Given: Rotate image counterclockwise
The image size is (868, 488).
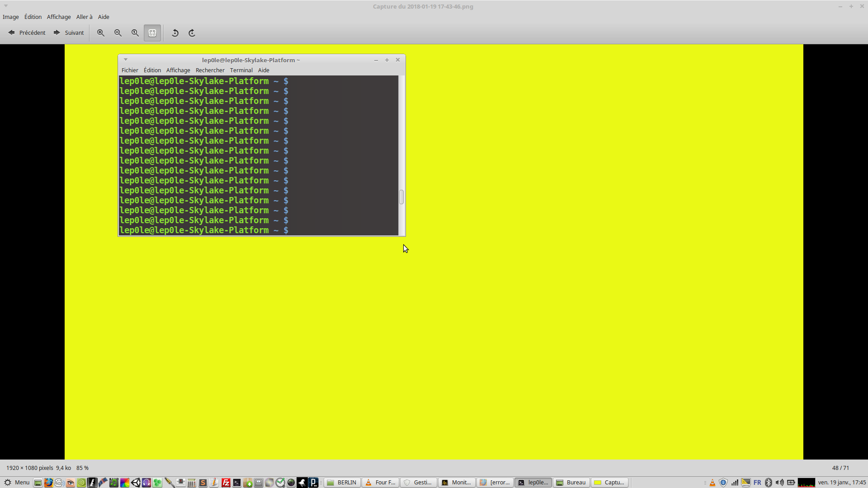Looking at the screenshot, I should 175,33.
